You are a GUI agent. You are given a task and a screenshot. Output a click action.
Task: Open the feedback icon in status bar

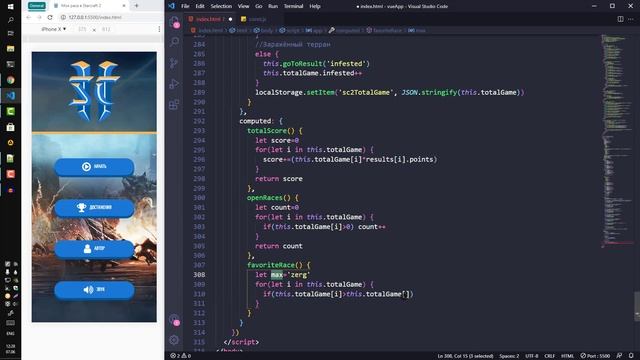620,356
